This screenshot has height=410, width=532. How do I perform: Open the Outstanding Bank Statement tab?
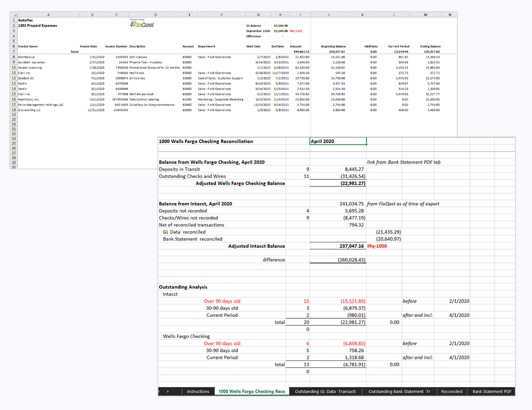399,392
